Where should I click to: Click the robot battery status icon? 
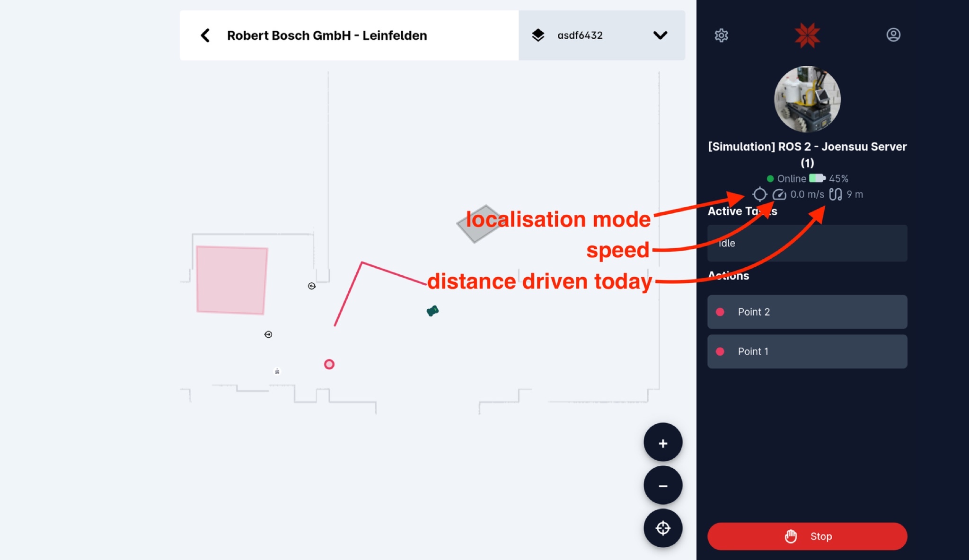(x=817, y=178)
